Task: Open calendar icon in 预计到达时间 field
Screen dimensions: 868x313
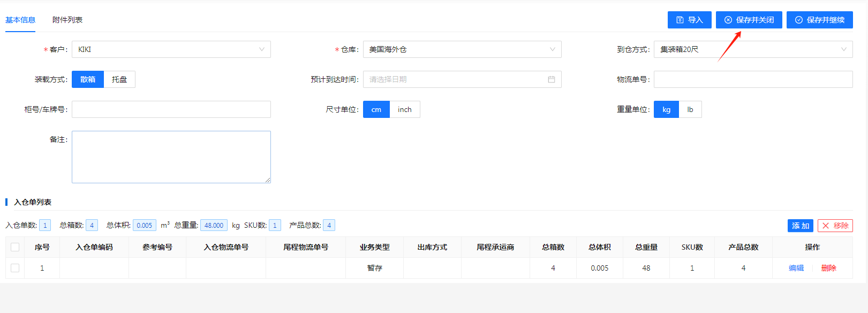Action: [551, 79]
